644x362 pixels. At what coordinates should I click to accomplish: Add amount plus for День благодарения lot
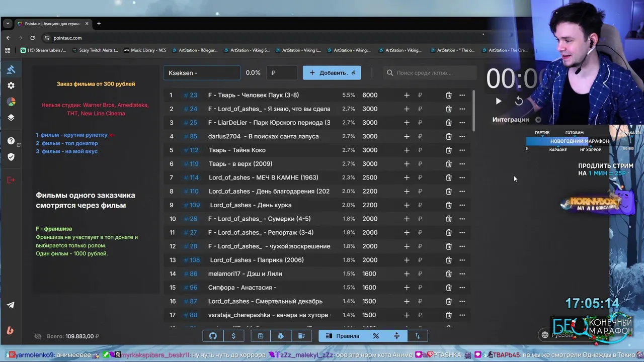407,191
